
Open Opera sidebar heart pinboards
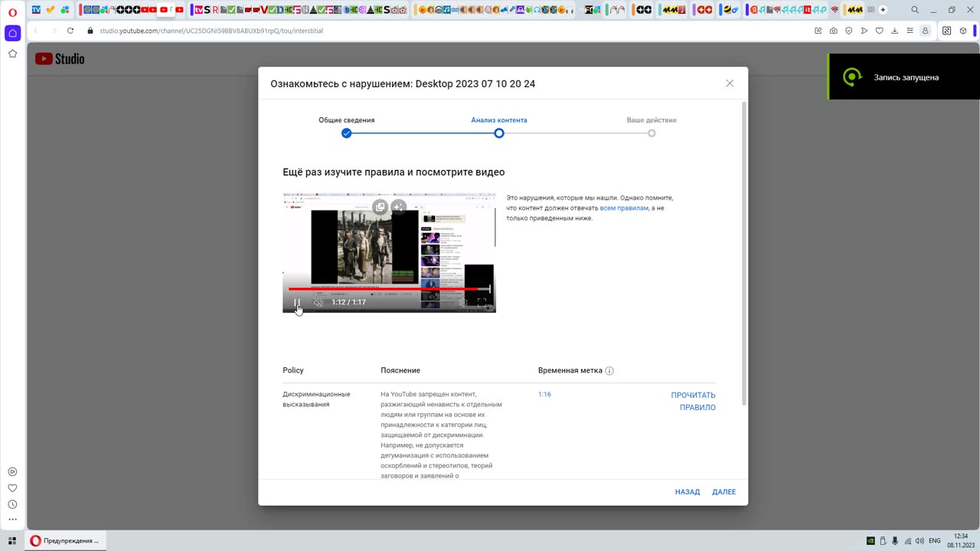point(12,488)
